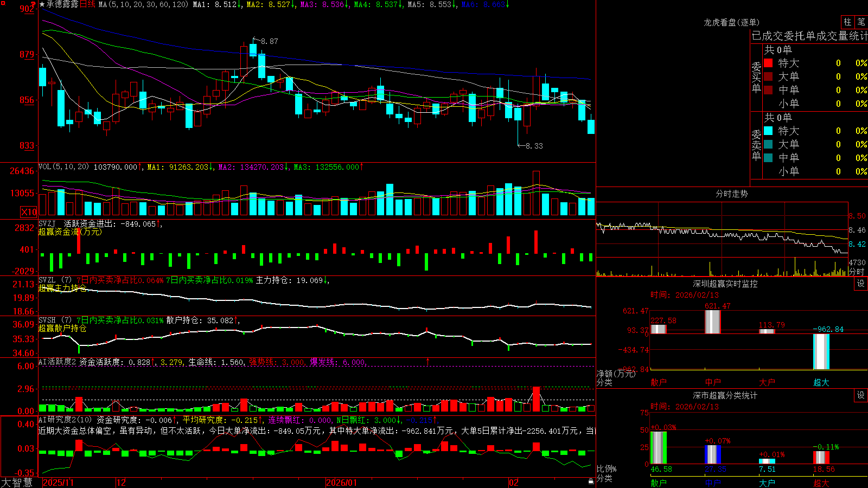
Task: Click the lock icon at timeline end
Action: point(591,481)
